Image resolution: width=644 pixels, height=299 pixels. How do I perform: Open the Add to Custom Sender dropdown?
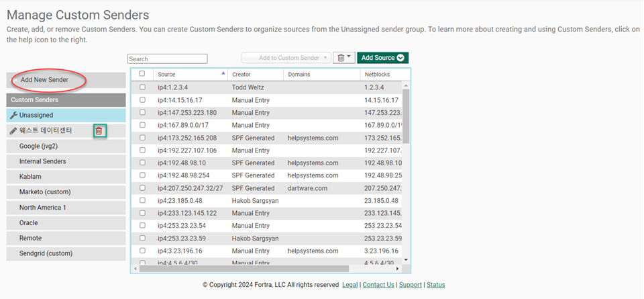click(286, 58)
